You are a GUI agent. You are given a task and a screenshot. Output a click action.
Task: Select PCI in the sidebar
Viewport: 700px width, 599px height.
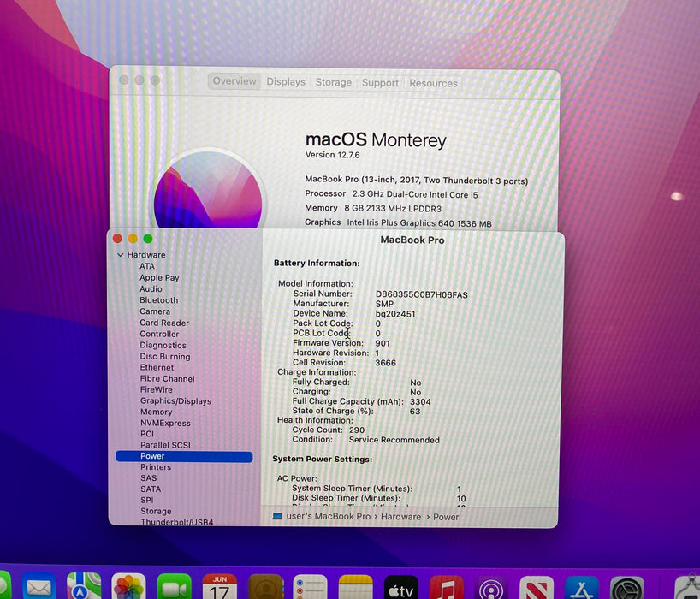click(x=147, y=433)
